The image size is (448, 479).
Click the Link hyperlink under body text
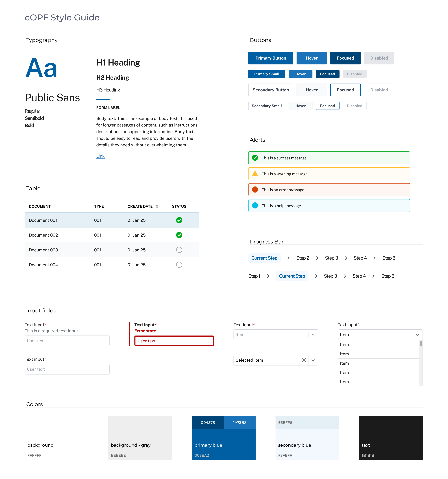100,156
